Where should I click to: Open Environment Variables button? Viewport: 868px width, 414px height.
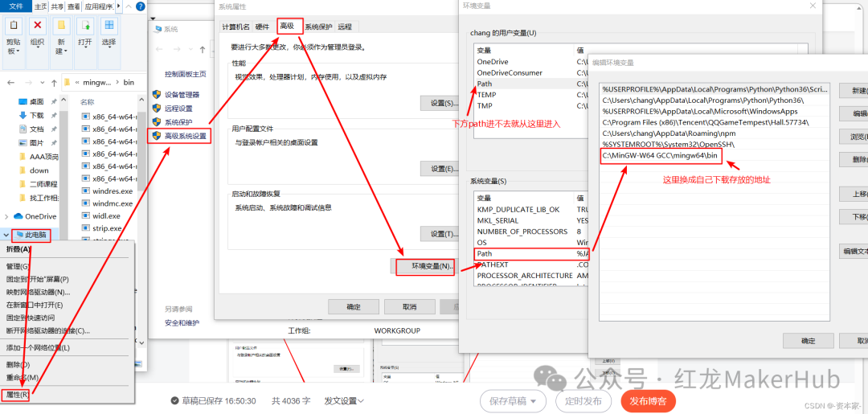(x=424, y=267)
